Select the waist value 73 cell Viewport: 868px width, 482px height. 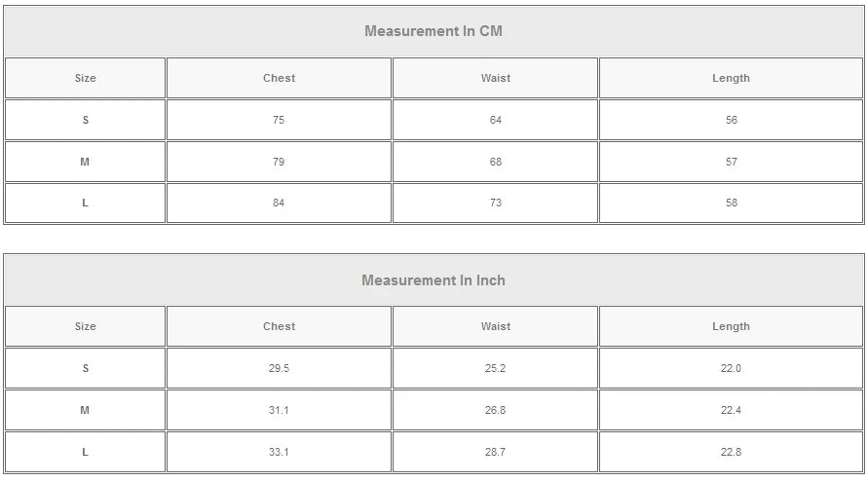[495, 204]
